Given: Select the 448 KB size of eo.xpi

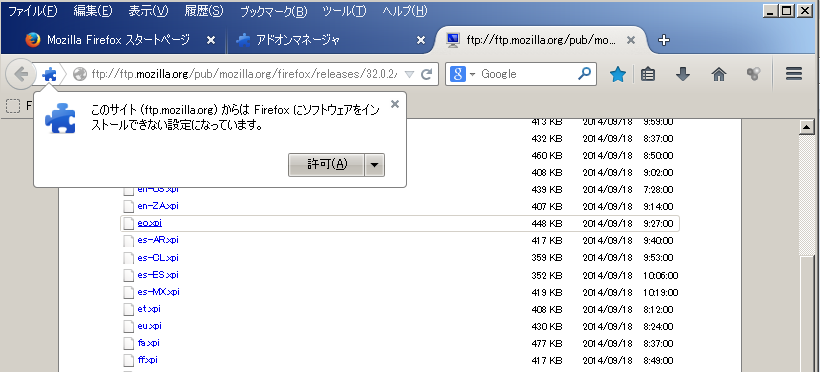Looking at the screenshot, I should [x=546, y=223].
